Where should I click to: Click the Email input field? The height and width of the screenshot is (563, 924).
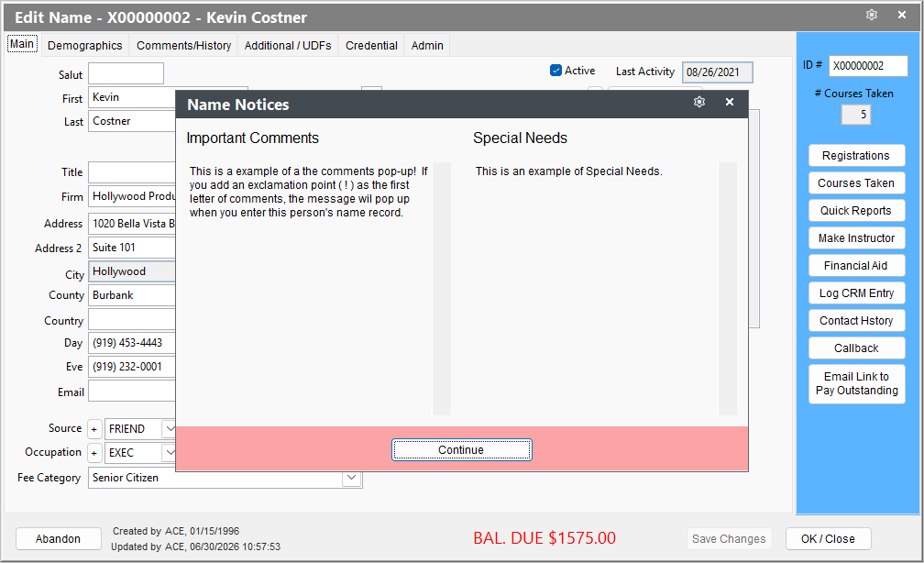[132, 391]
